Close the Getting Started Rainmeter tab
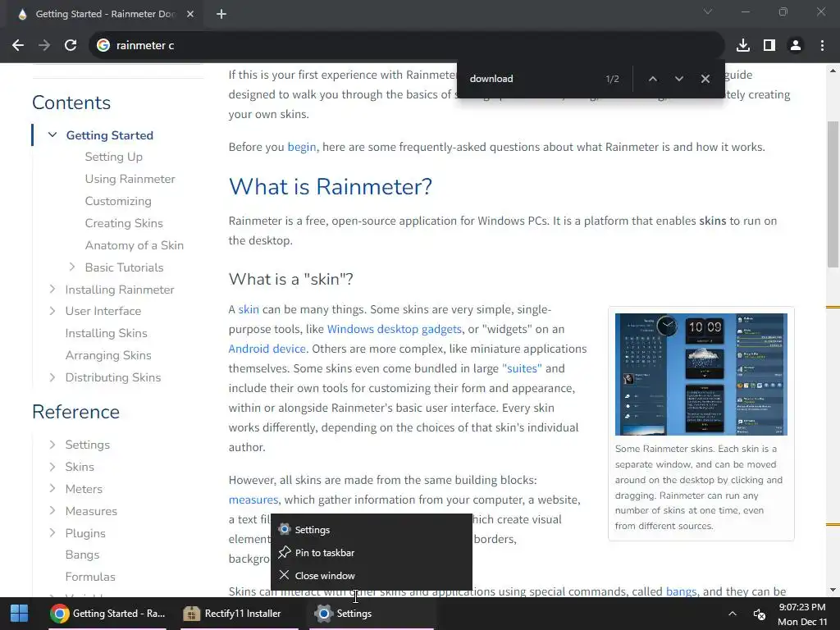 coord(190,14)
